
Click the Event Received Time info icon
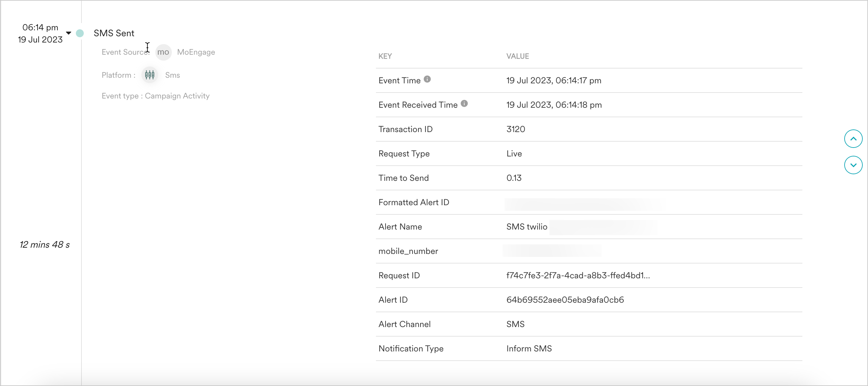point(464,104)
